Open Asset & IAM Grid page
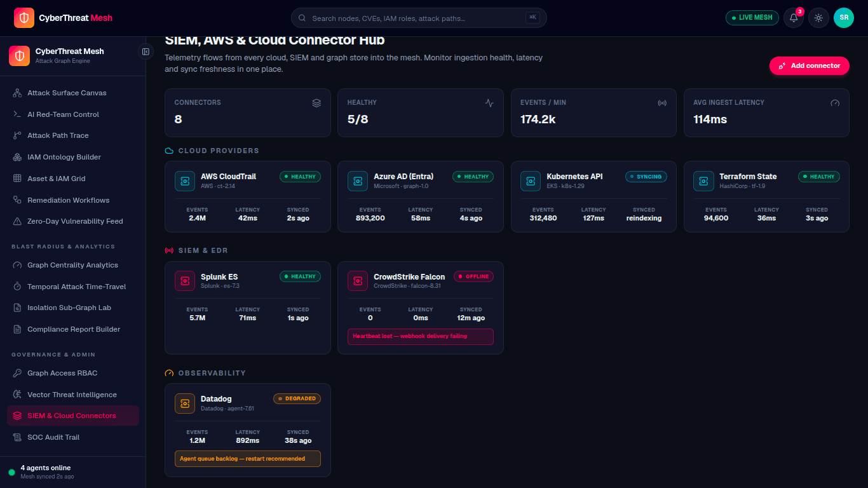The height and width of the screenshot is (488, 868). point(73,179)
